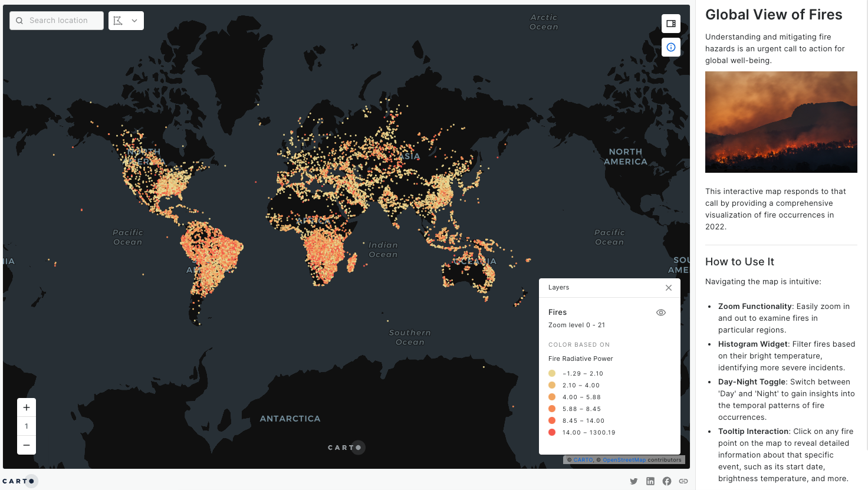868x490 pixels.
Task: Share map via Twitter icon
Action: 634,481
